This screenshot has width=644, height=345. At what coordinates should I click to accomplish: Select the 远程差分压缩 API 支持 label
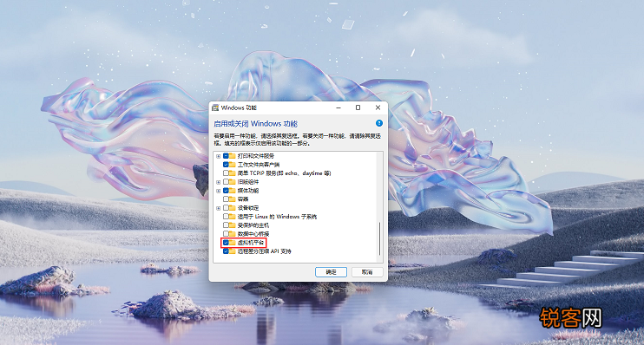point(264,251)
